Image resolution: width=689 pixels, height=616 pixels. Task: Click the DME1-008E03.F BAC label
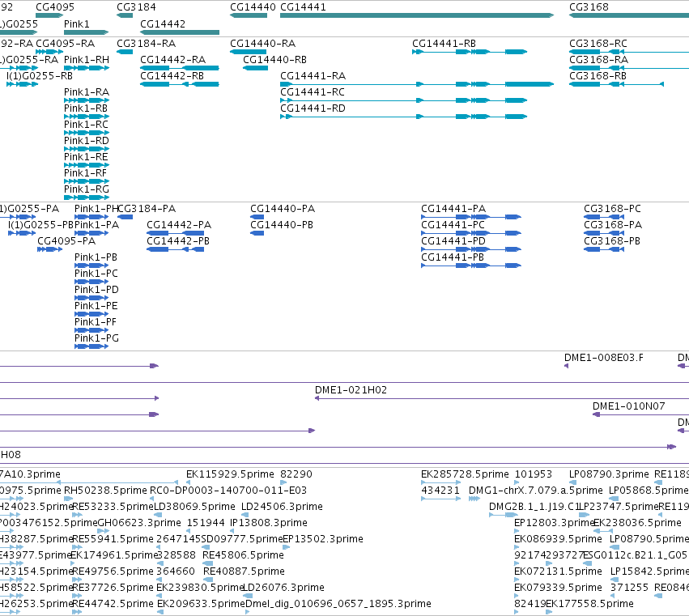[604, 358]
